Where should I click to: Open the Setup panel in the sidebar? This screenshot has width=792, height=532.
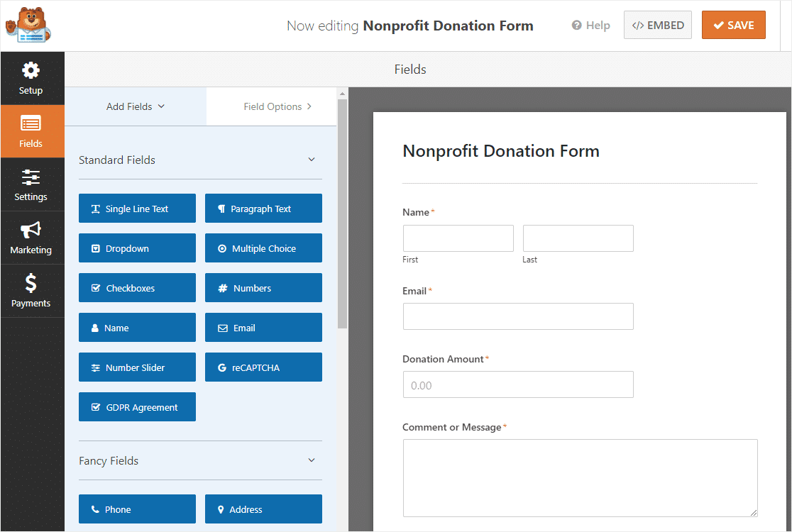point(31,78)
